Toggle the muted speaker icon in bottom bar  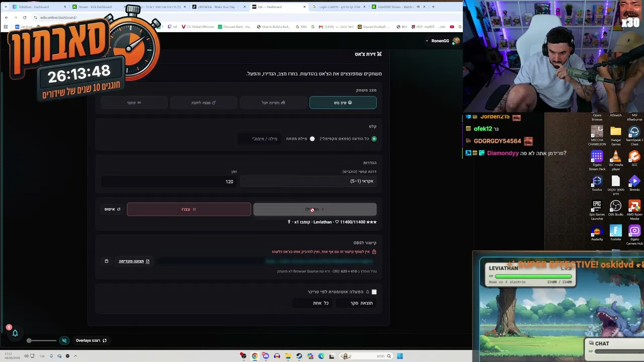coord(64,340)
